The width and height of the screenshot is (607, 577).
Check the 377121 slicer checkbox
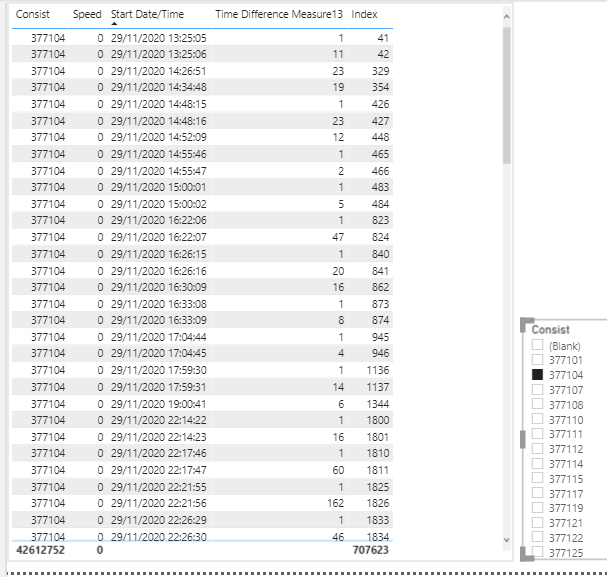[537, 522]
